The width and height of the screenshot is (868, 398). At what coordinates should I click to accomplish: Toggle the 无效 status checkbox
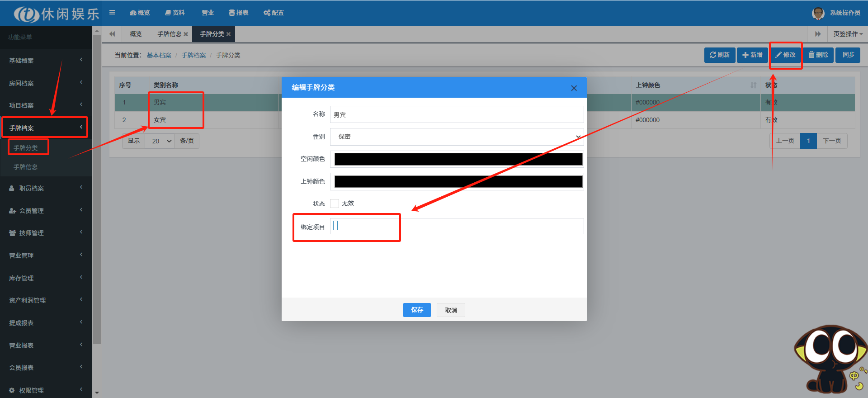335,204
